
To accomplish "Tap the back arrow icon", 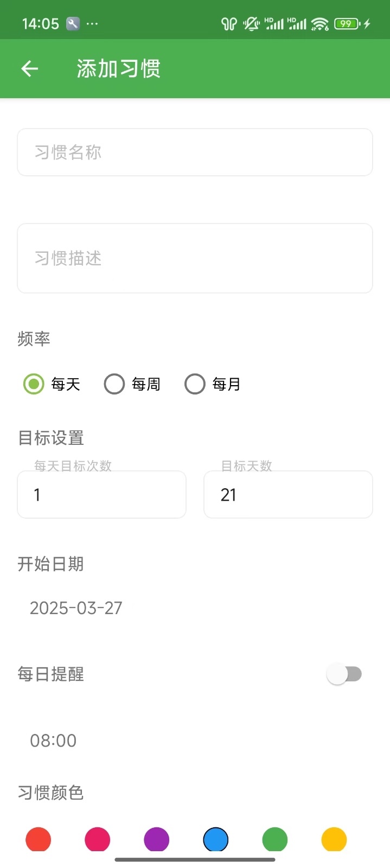I will point(30,68).
